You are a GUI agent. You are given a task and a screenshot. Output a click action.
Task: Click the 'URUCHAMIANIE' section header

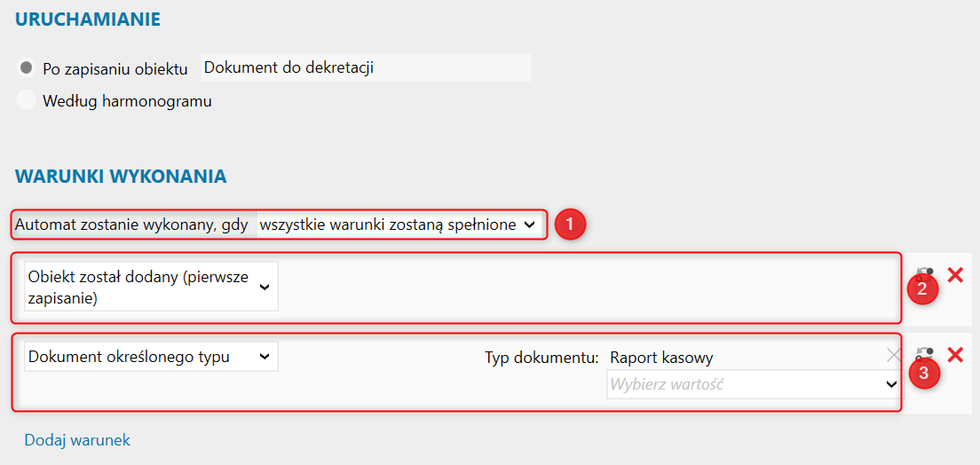[x=87, y=18]
